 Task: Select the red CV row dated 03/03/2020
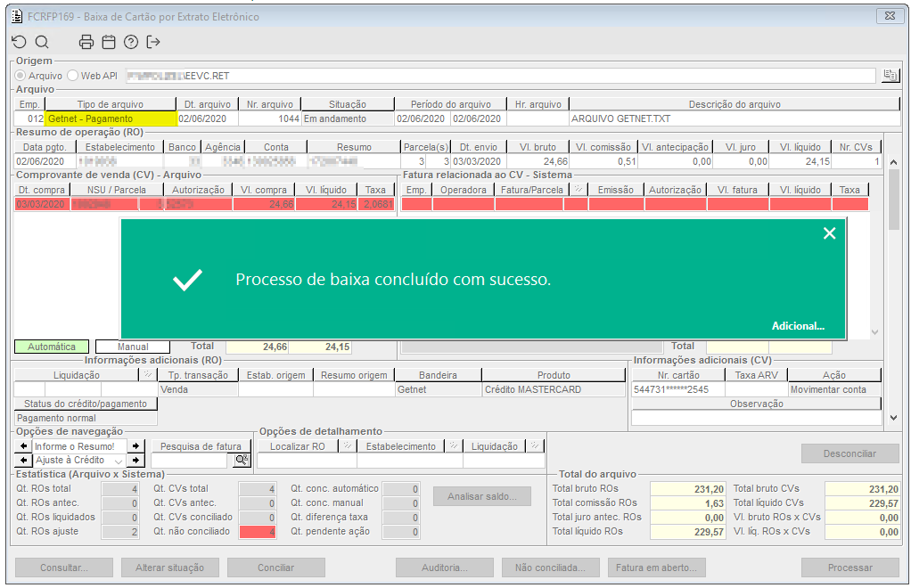pos(204,204)
